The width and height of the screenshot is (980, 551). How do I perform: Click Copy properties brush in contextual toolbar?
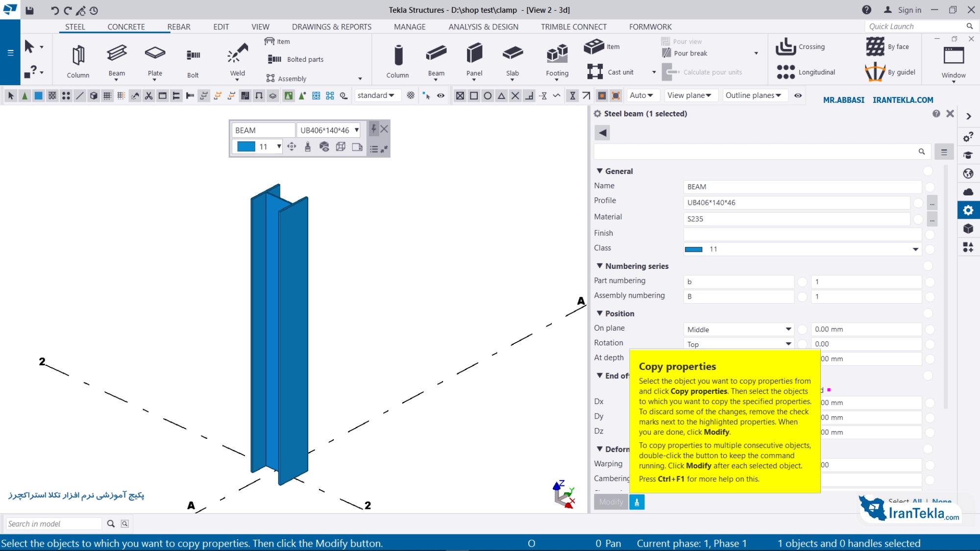(308, 147)
